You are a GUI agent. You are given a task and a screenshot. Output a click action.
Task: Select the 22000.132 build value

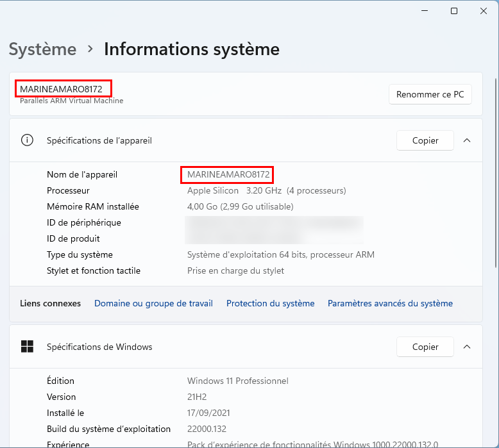coord(207,429)
